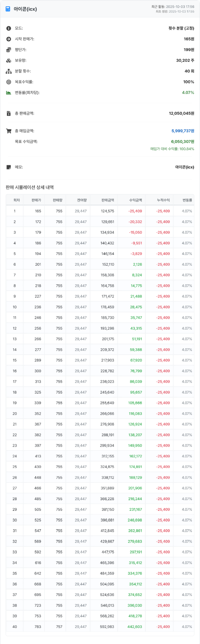Open the blue 5,999,737원 purchase amount link

(182, 132)
